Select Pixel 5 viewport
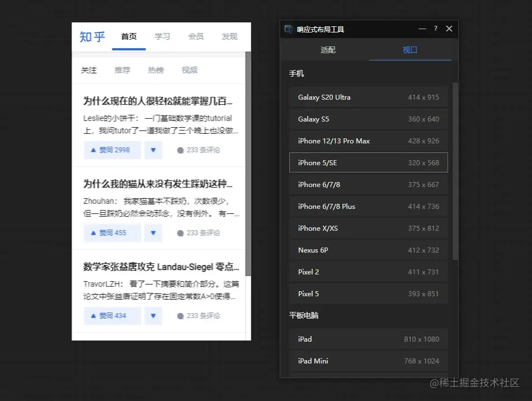Screen dimensions: 532x401 (369, 293)
